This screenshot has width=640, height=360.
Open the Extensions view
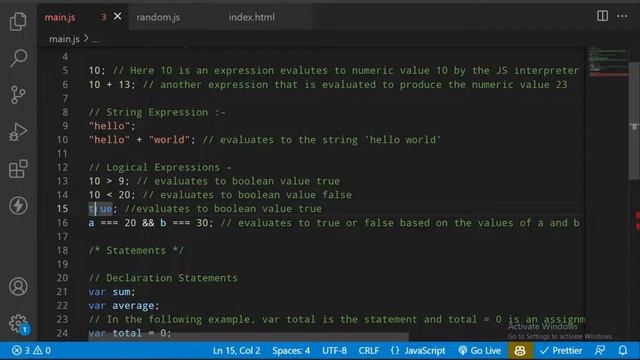[x=18, y=169]
